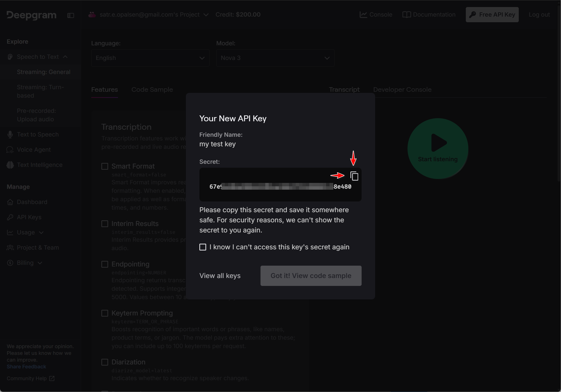
Task: Collapse sidebar with panel toggle icon
Action: point(71,15)
